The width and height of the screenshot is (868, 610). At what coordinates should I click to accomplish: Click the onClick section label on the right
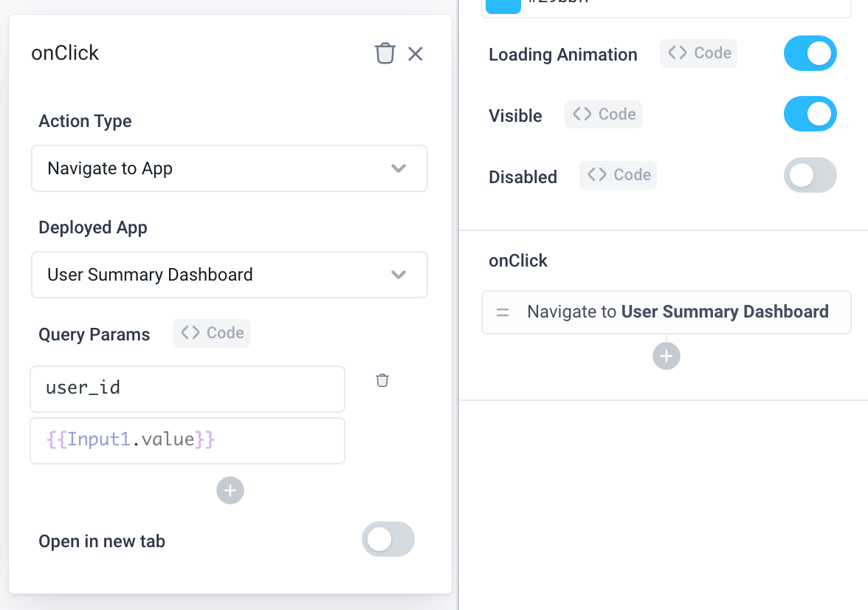(x=518, y=260)
